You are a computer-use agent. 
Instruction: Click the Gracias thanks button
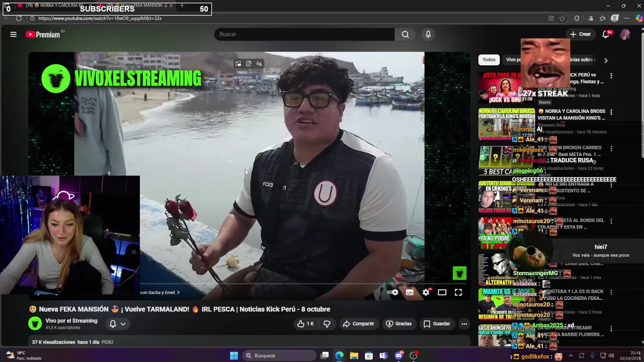398,324
